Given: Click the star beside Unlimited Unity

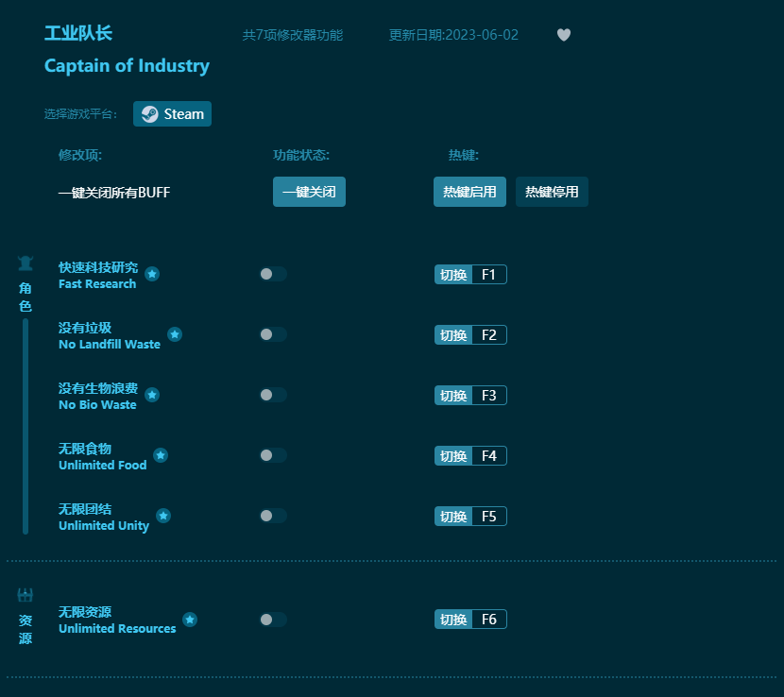Looking at the screenshot, I should (x=163, y=516).
